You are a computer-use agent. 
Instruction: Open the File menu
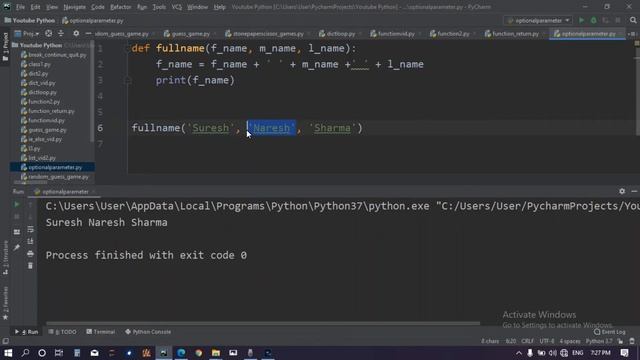20,7
